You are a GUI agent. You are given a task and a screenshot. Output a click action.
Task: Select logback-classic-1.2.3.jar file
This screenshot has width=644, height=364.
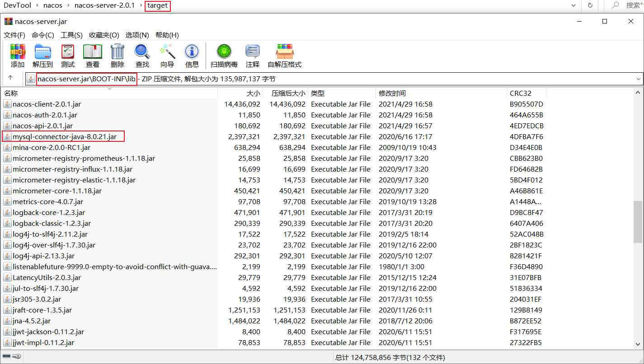(x=52, y=223)
